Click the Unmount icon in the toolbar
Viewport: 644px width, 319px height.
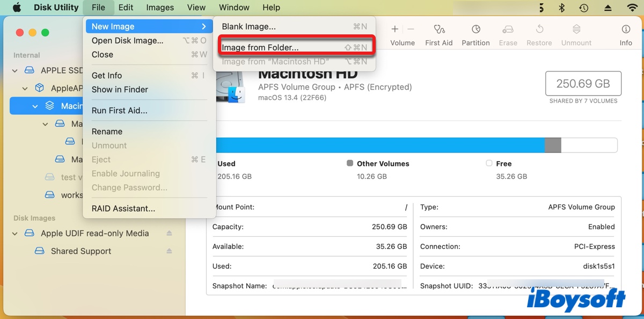576,30
